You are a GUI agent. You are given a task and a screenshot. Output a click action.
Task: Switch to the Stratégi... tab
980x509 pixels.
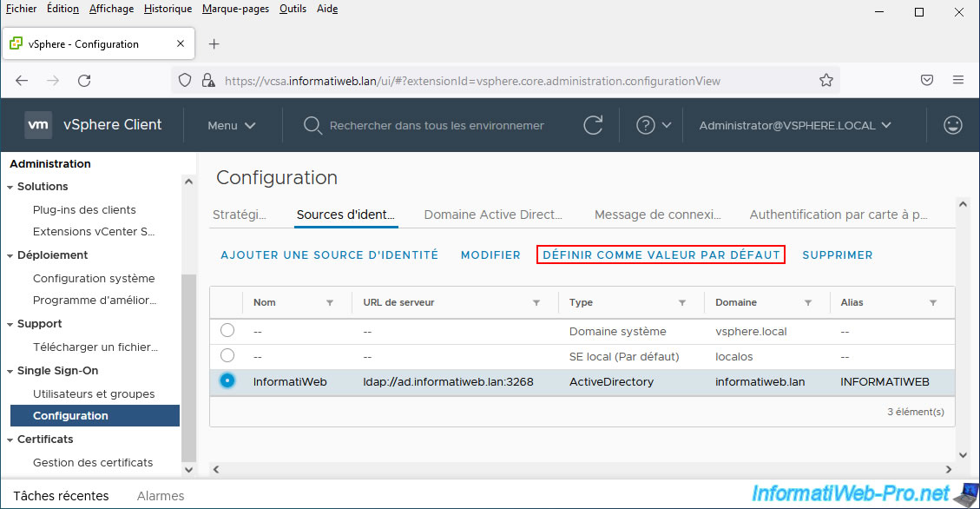[x=240, y=215]
